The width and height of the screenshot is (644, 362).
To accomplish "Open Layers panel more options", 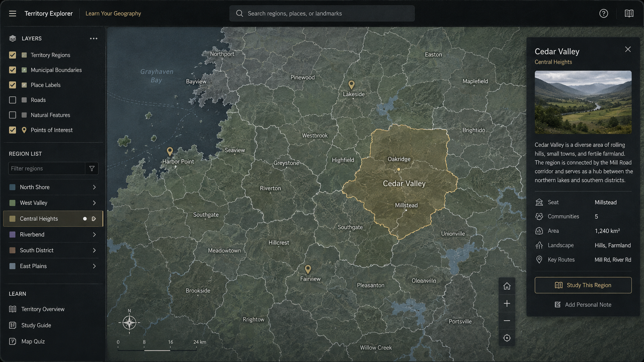I will point(94,38).
